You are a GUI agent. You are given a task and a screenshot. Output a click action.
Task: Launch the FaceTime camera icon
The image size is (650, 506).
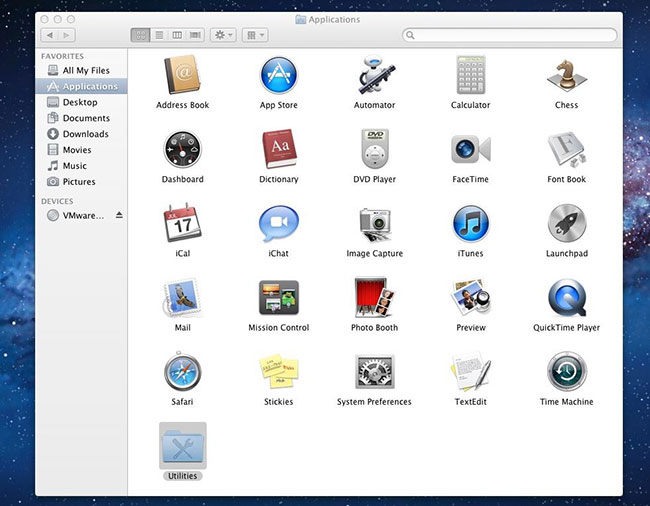(x=471, y=149)
